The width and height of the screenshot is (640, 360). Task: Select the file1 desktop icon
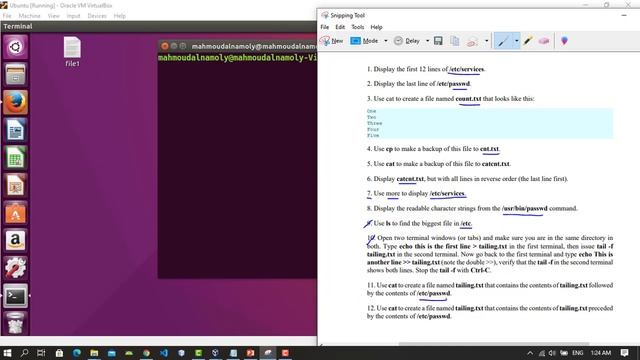pos(72,52)
